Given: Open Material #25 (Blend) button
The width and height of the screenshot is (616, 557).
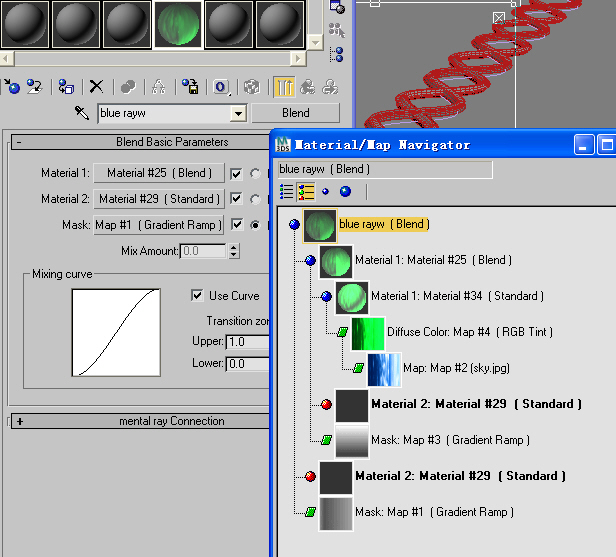Looking at the screenshot, I should (x=159, y=173).
